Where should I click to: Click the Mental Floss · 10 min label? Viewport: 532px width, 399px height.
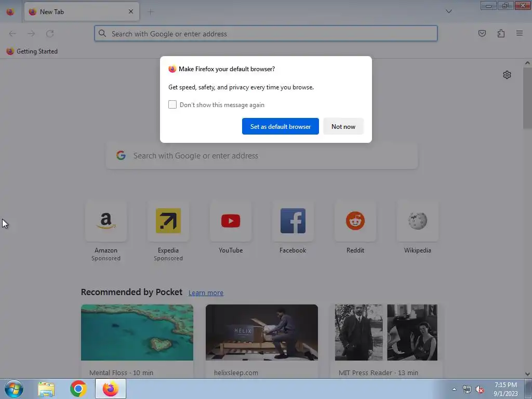[x=121, y=373]
